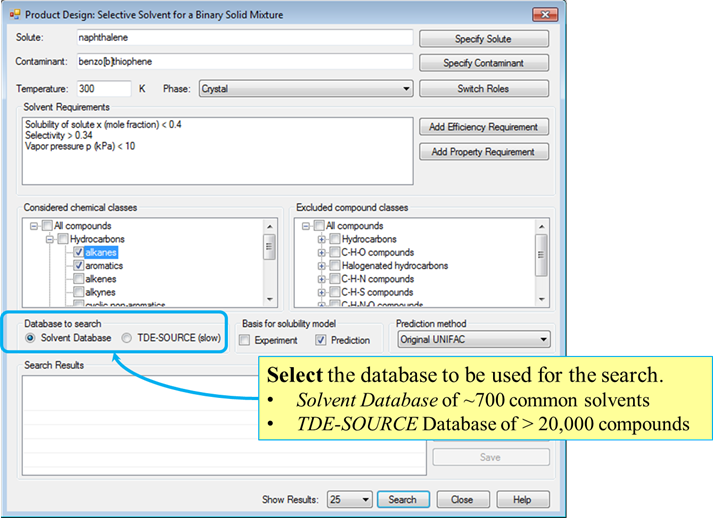Click the Specify Contaminant button

click(x=484, y=63)
